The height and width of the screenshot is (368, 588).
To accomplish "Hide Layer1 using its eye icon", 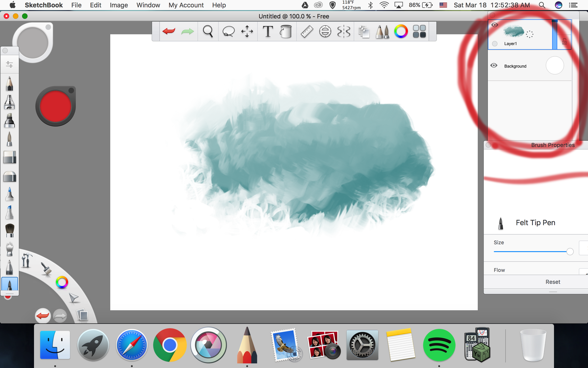I will tap(495, 25).
